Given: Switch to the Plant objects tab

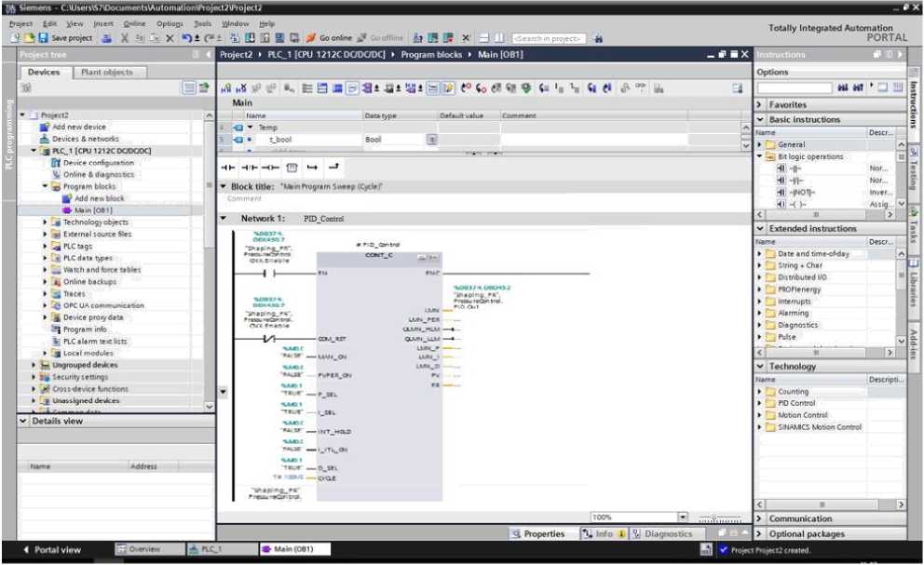Looking at the screenshot, I should [106, 73].
